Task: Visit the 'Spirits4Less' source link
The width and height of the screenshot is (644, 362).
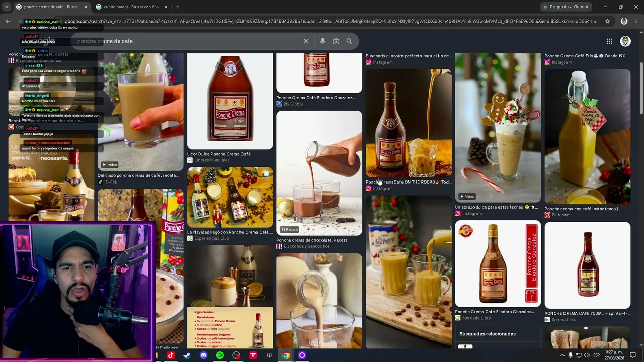Action: [563, 319]
